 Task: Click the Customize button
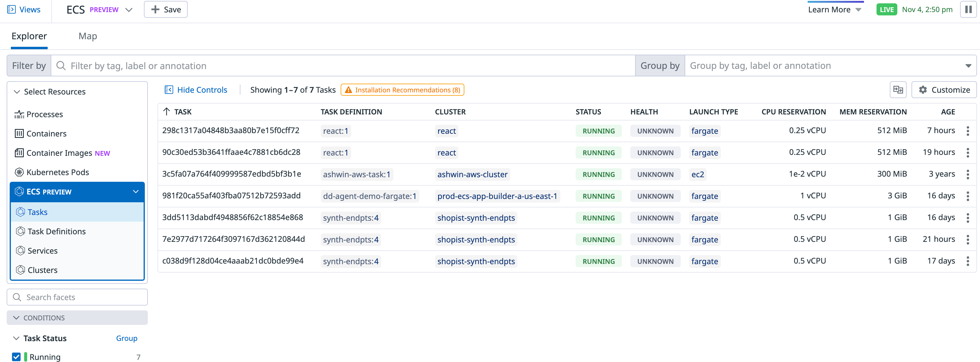click(x=944, y=90)
